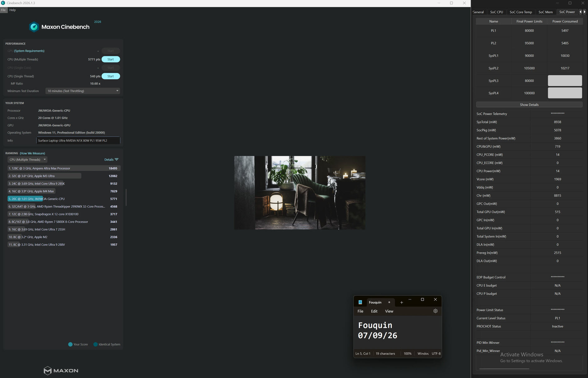Click UTF-8 encoding in Notepad status bar
This screenshot has width=588, height=378.
tap(436, 354)
